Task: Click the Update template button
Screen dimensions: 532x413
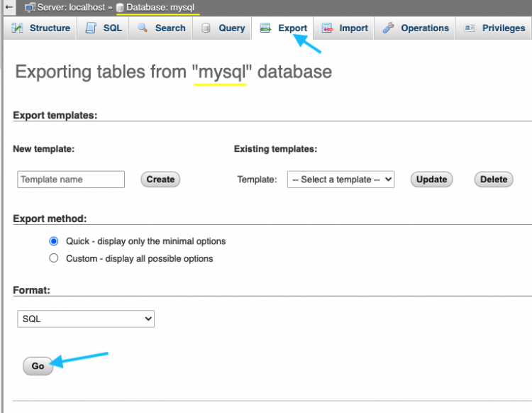Action: click(x=431, y=180)
